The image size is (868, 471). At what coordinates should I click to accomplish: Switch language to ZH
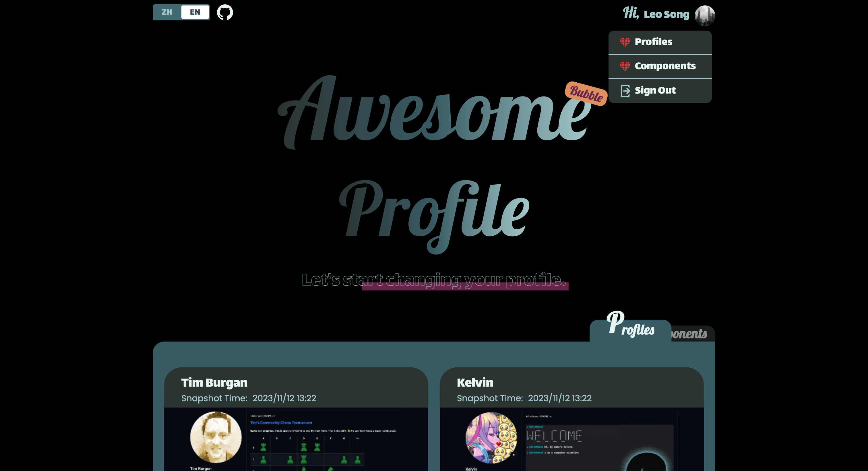pos(167,12)
